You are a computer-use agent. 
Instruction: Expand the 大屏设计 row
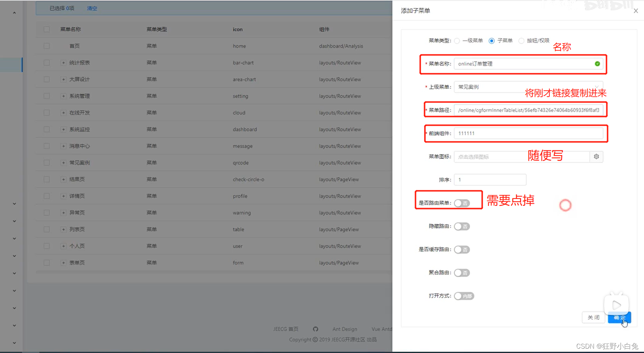tap(63, 79)
